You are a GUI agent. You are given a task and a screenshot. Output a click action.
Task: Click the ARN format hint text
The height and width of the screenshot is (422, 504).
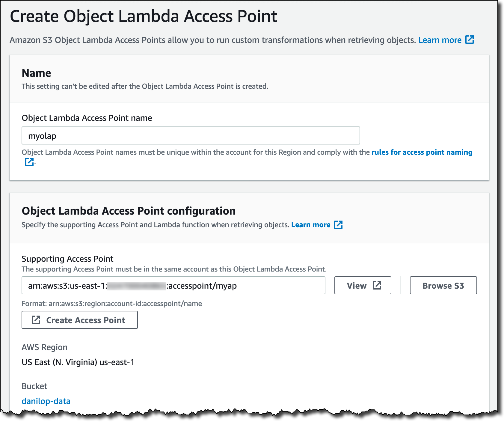tap(112, 304)
